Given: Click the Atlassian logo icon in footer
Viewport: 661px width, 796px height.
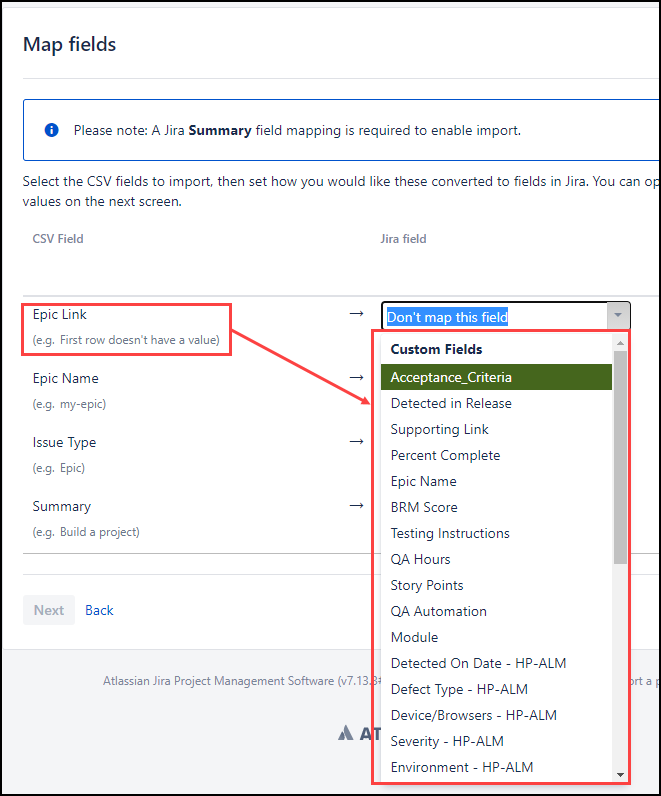Looking at the screenshot, I should click(346, 733).
